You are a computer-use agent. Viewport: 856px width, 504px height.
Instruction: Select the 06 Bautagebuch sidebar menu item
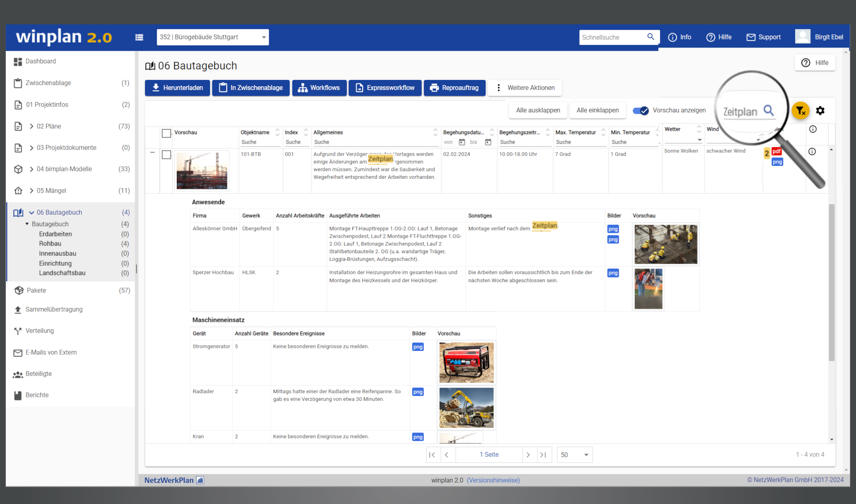[59, 212]
